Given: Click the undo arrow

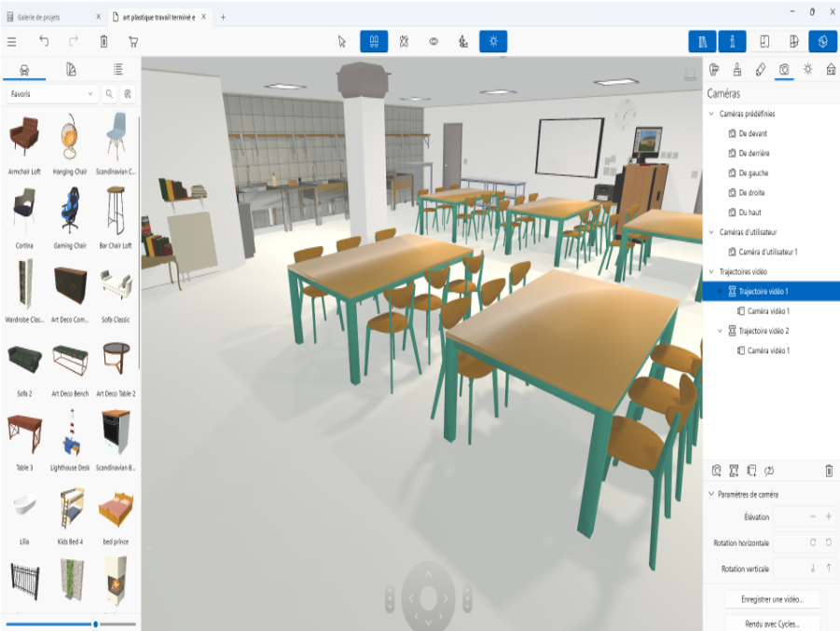Looking at the screenshot, I should 44,41.
